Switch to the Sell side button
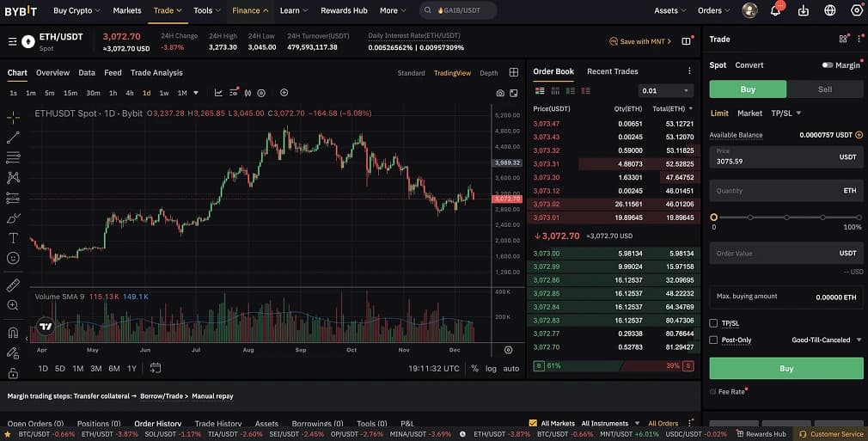Image resolution: width=868 pixels, height=441 pixels. pos(825,89)
